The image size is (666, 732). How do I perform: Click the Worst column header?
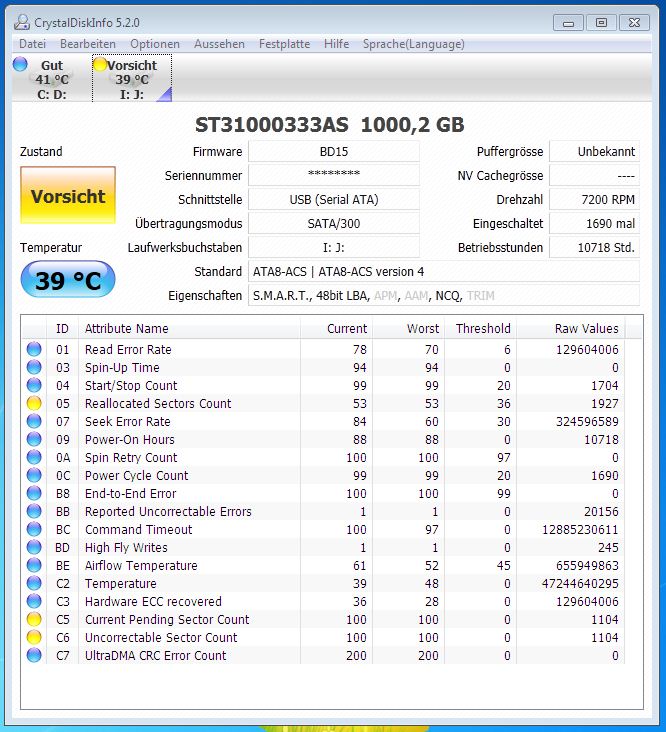pyautogui.click(x=408, y=328)
